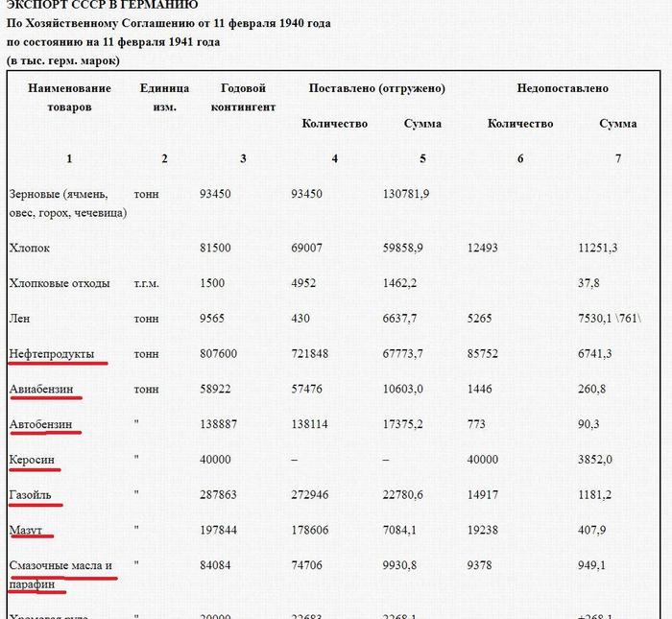Click the Смазочные масла и парафин label

click(60, 574)
